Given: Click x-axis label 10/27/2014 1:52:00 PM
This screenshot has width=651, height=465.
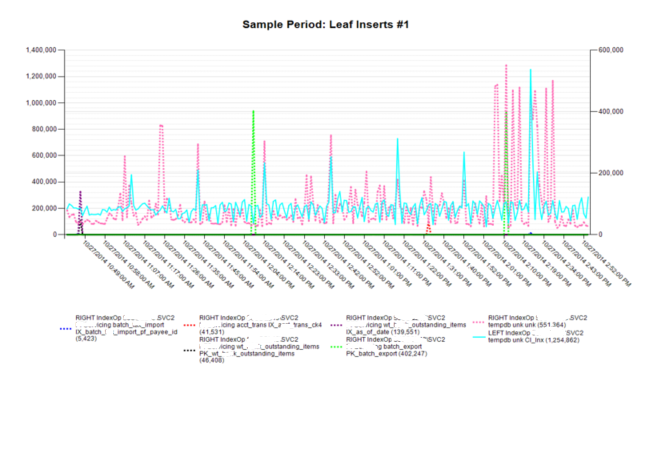Looking at the screenshot, I should 488,263.
